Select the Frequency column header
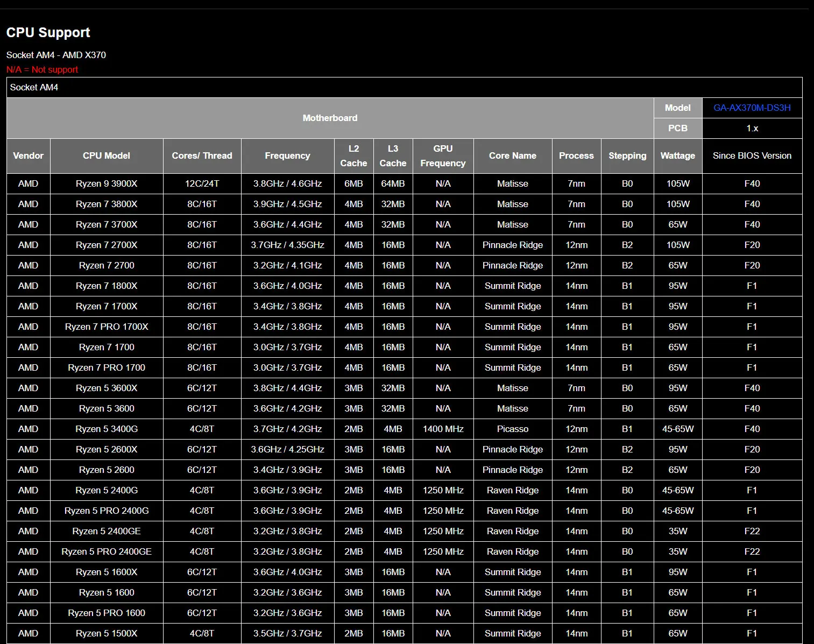814x644 pixels. [287, 155]
